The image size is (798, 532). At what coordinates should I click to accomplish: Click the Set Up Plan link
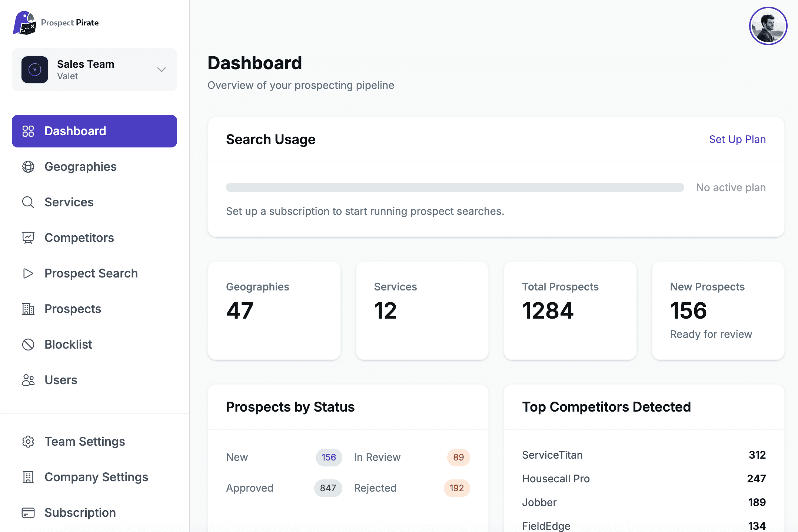coord(737,139)
